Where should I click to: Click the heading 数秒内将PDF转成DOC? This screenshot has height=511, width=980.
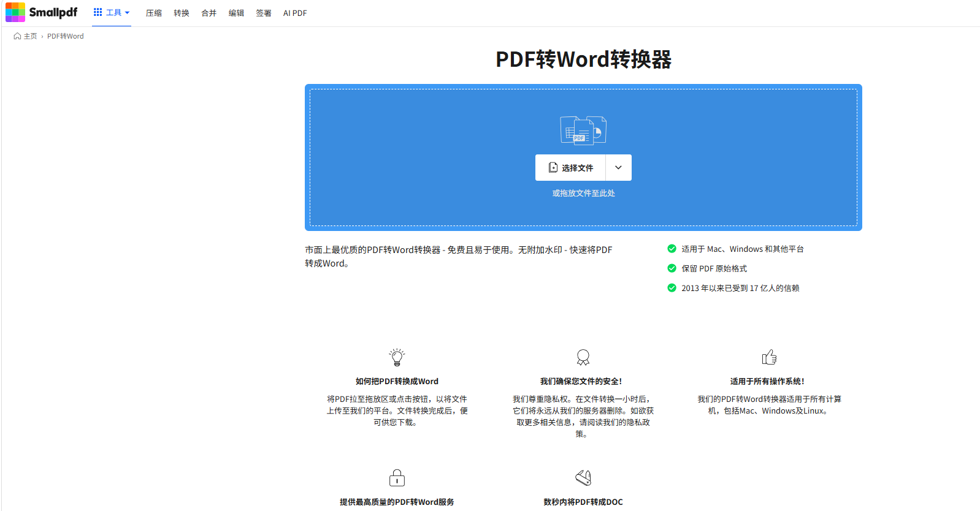click(x=583, y=502)
